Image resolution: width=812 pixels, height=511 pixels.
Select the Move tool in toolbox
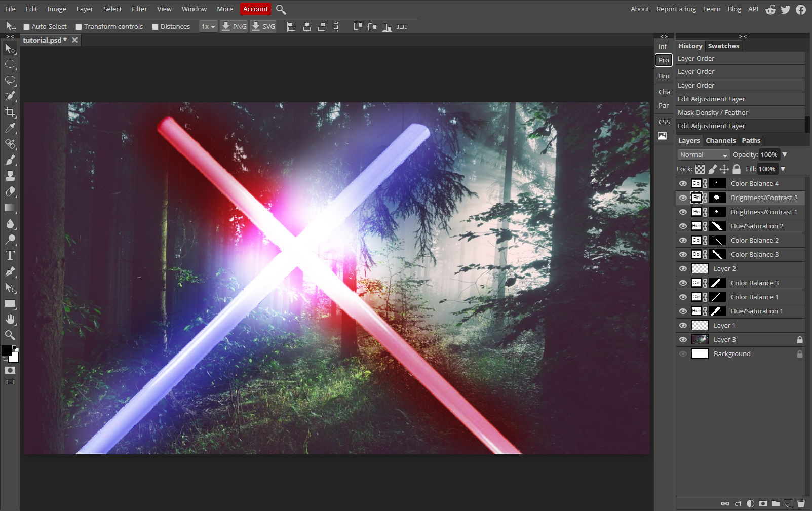pyautogui.click(x=10, y=49)
